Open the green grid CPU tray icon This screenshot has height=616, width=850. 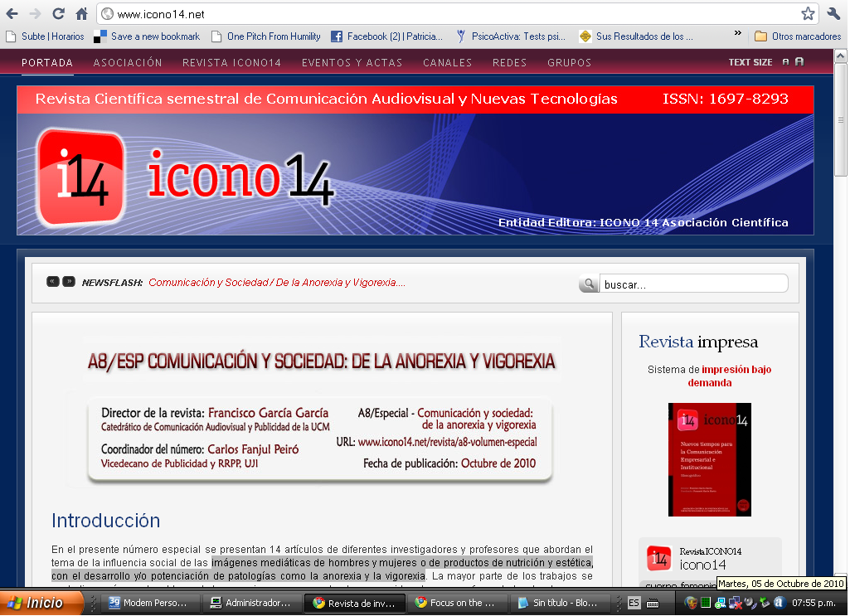click(x=705, y=603)
